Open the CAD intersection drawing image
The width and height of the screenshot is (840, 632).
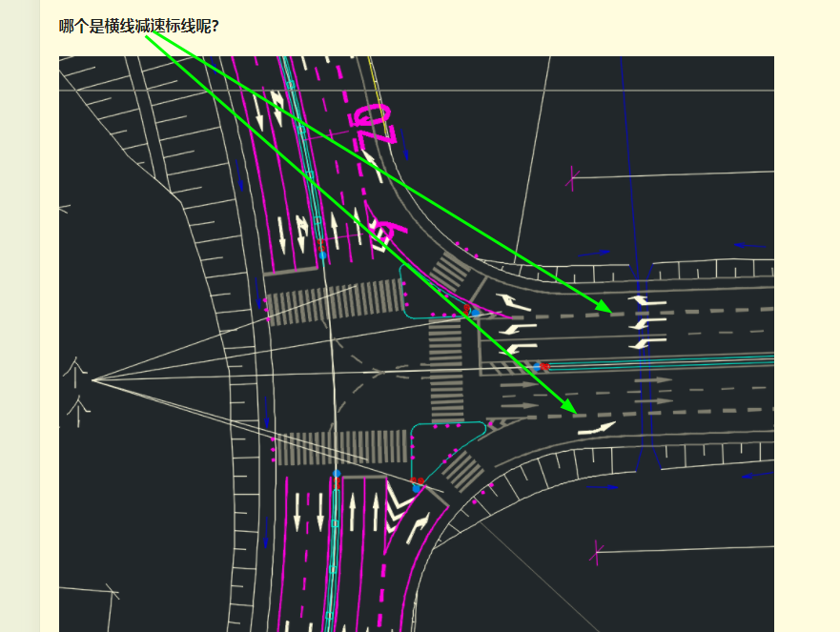coord(417,344)
